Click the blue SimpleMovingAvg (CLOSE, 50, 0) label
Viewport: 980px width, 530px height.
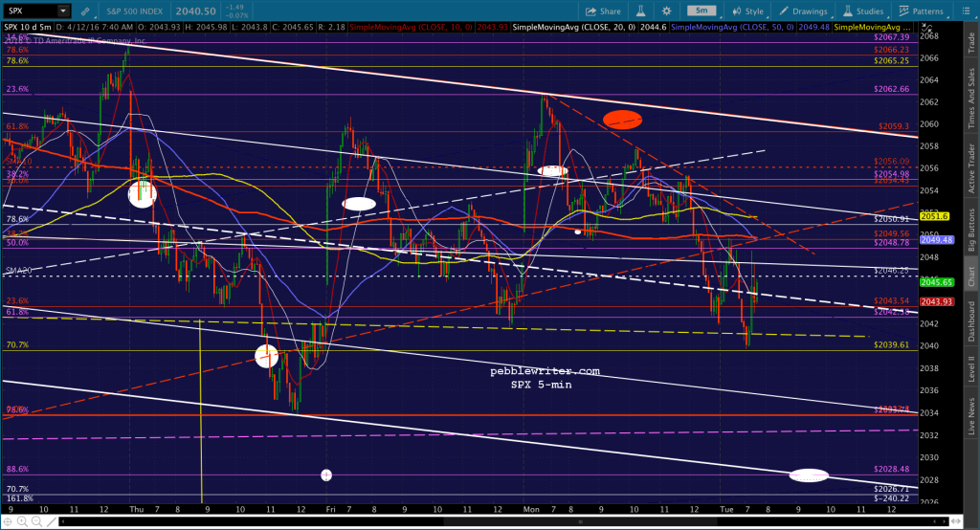tap(732, 28)
